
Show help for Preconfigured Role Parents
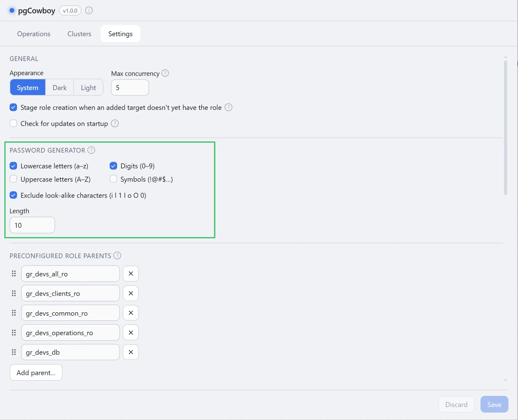(117, 256)
